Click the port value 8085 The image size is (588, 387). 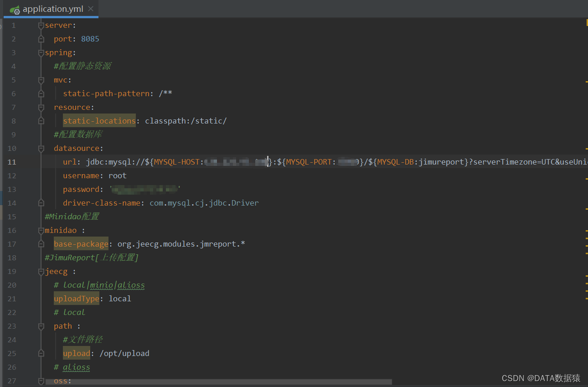coord(90,39)
